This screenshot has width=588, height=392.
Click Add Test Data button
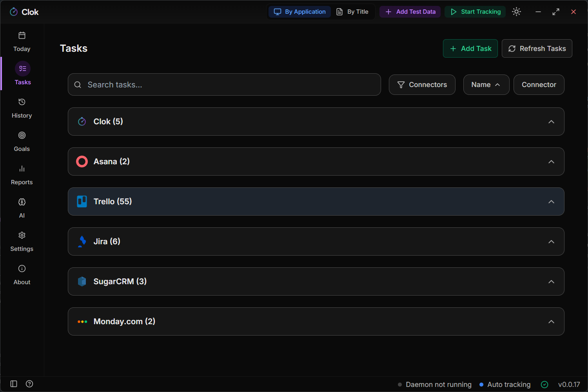[410, 12]
